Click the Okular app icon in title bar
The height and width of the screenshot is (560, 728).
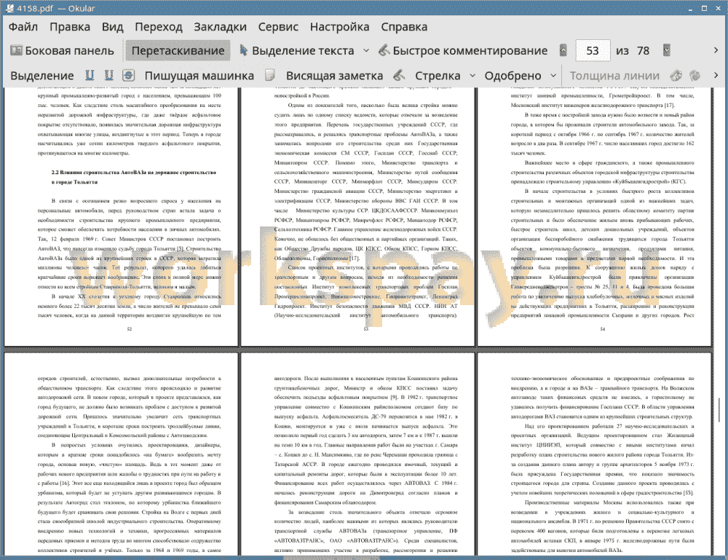(x=9, y=8)
